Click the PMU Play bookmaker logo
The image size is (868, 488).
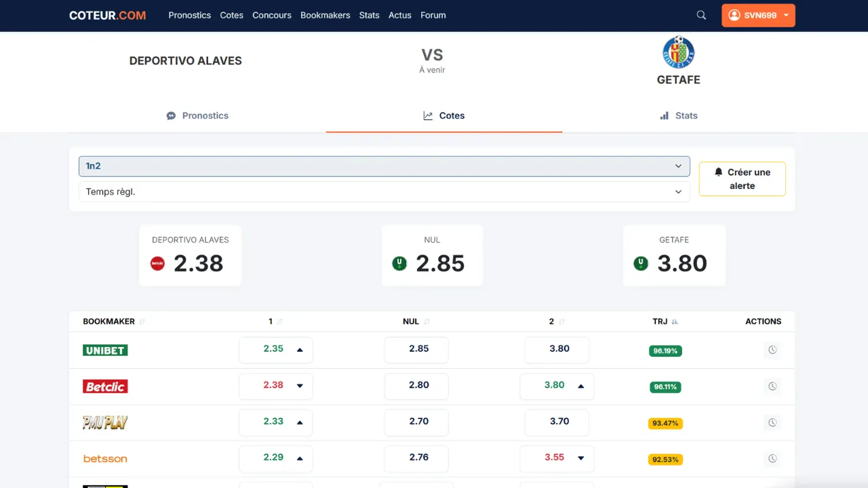pos(105,422)
